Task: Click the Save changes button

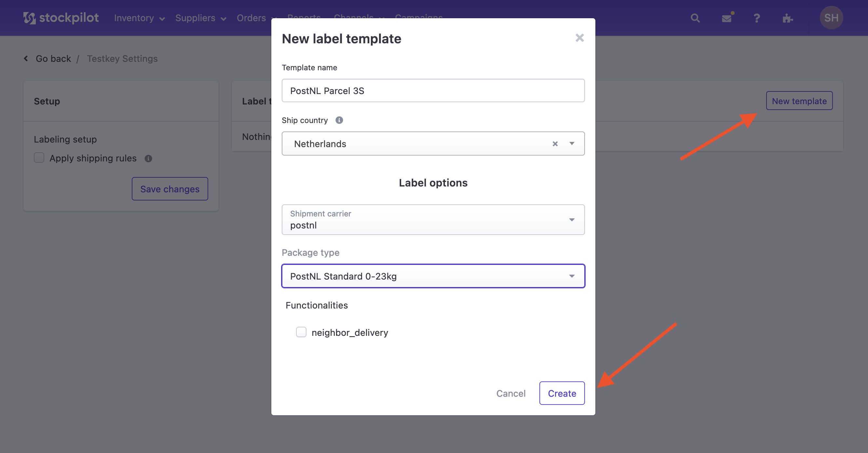Action: [170, 189]
